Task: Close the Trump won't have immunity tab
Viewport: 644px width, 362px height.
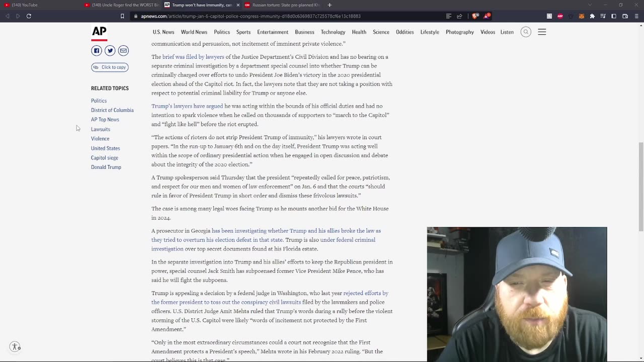Action: [x=238, y=5]
